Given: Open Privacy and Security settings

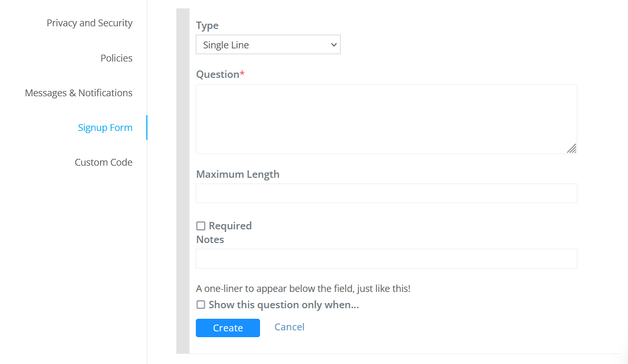Looking at the screenshot, I should 89,23.
